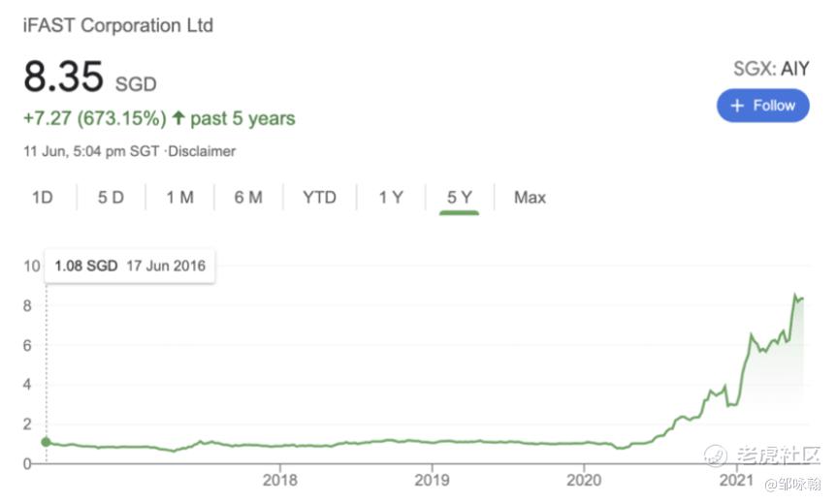Show the 1 M price chart
The width and height of the screenshot is (837, 504).
pyautogui.click(x=179, y=198)
